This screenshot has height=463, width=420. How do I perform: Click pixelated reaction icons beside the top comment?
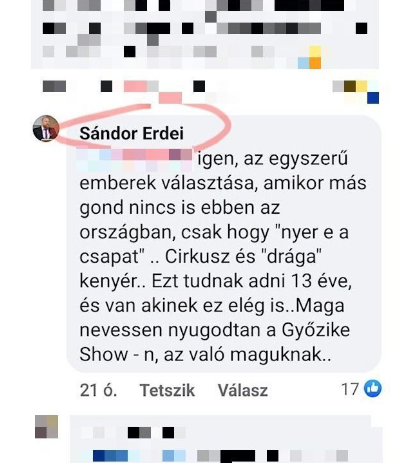click(x=356, y=92)
